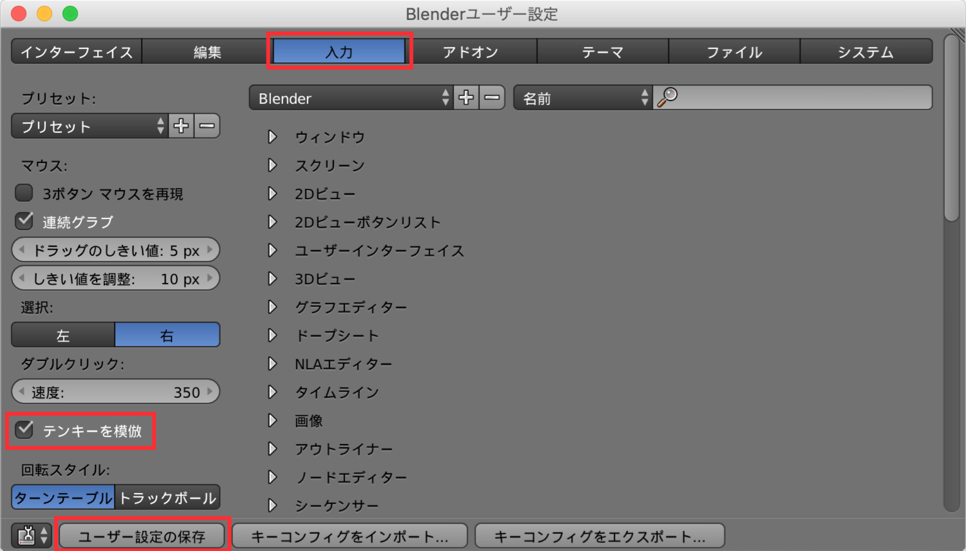
Task: Click the plus icon next to Blender keyconfig
Action: (x=466, y=98)
